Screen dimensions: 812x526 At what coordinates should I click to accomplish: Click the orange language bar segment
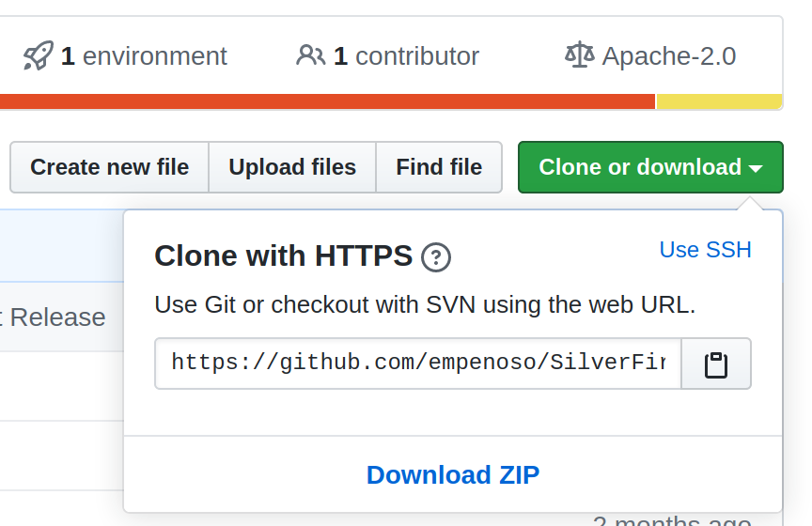(x=327, y=101)
